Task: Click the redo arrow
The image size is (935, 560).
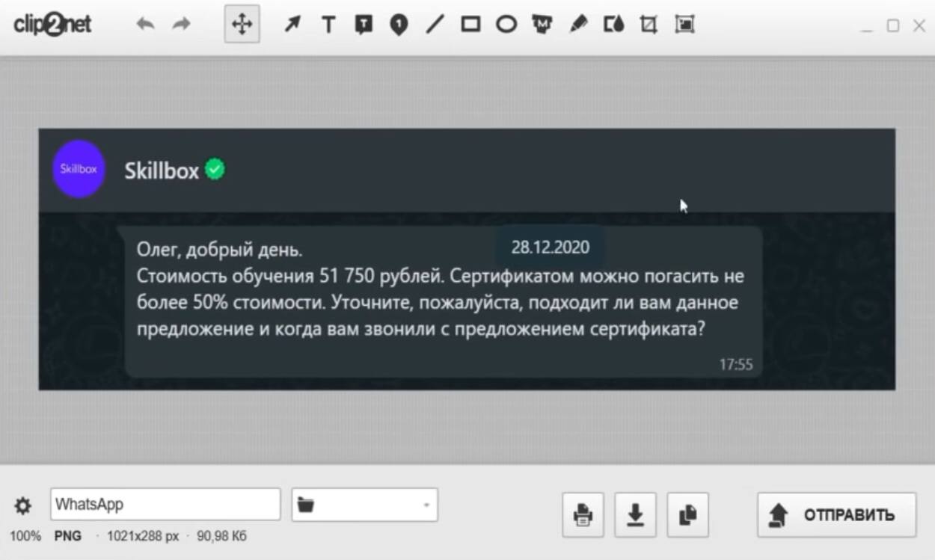Action: pyautogui.click(x=181, y=25)
